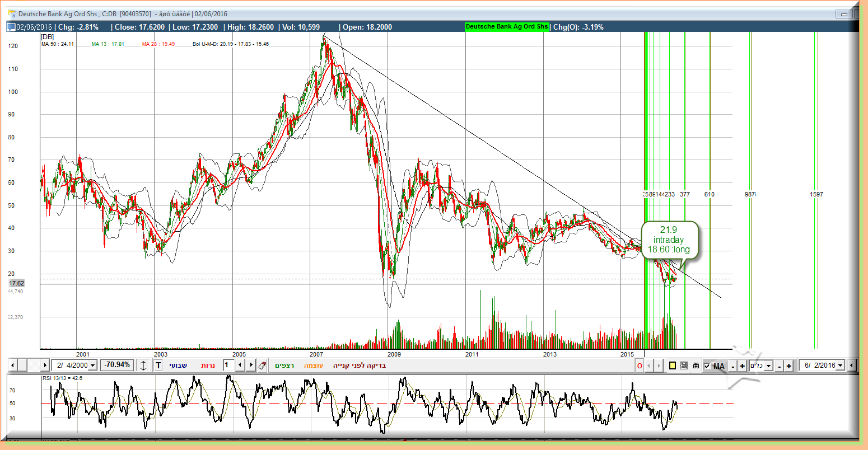Click the בדיקה לפני קנייה button

coord(360,365)
